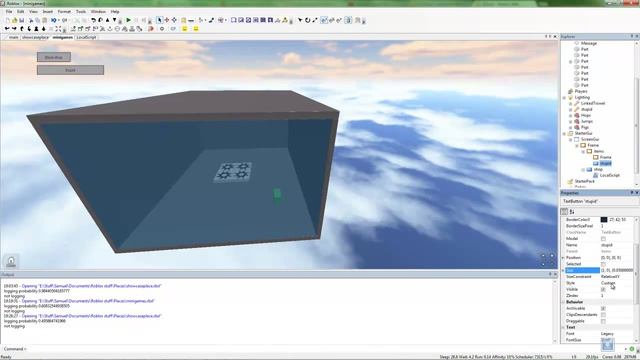
Task: Click the red-orange plugin icon in second row
Action: (151, 29)
